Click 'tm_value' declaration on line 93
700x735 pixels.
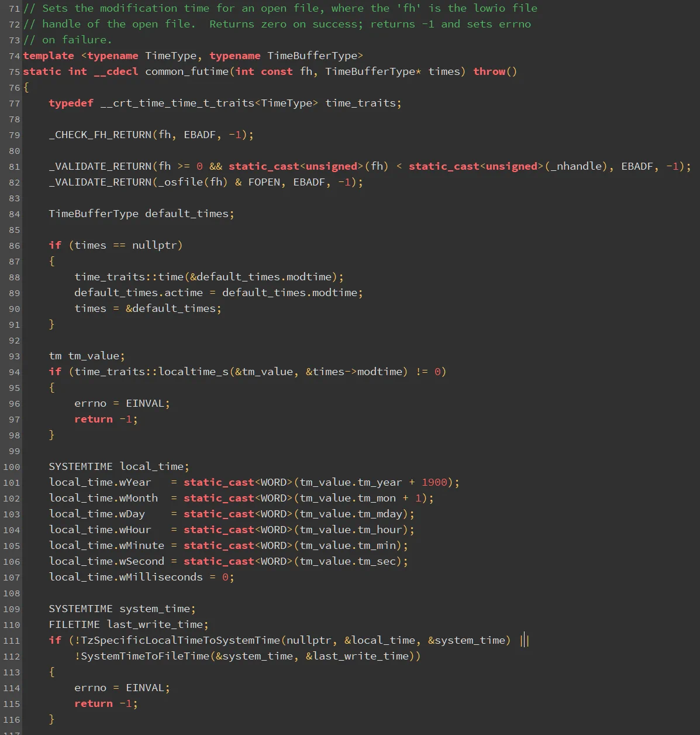(94, 356)
